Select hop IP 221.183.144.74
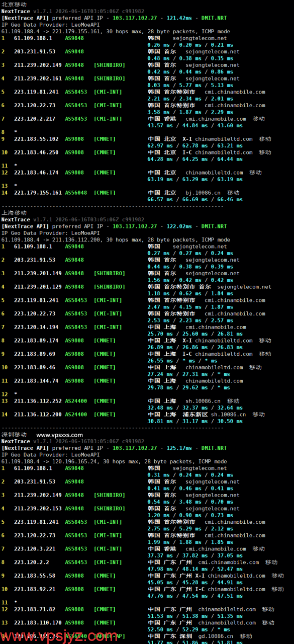This screenshot has width=294, height=644. click(x=36, y=381)
